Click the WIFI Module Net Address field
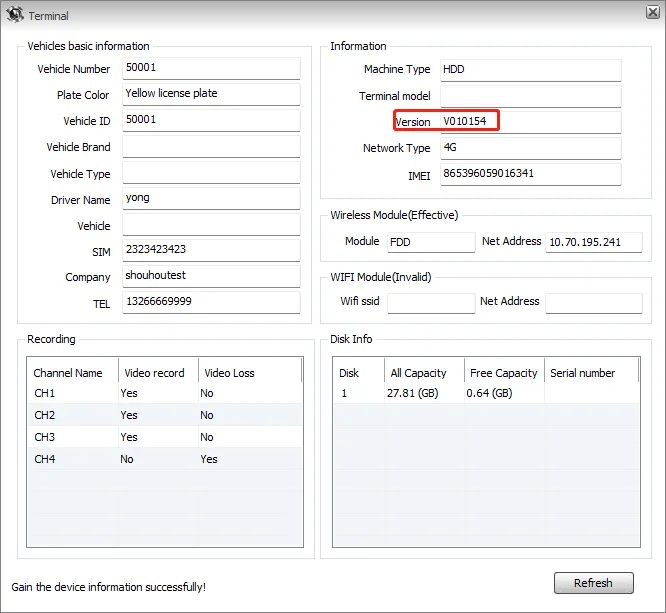This screenshot has height=613, width=666. pyautogui.click(x=594, y=303)
